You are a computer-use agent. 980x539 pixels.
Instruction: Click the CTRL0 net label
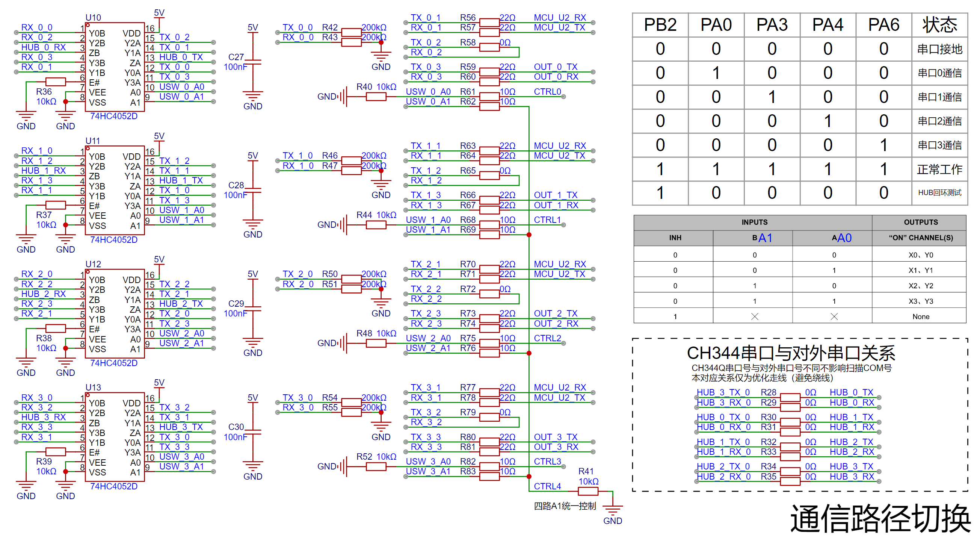click(547, 92)
